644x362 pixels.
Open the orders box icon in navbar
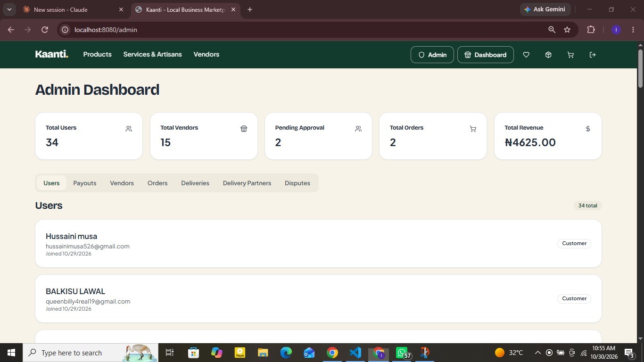point(548,55)
